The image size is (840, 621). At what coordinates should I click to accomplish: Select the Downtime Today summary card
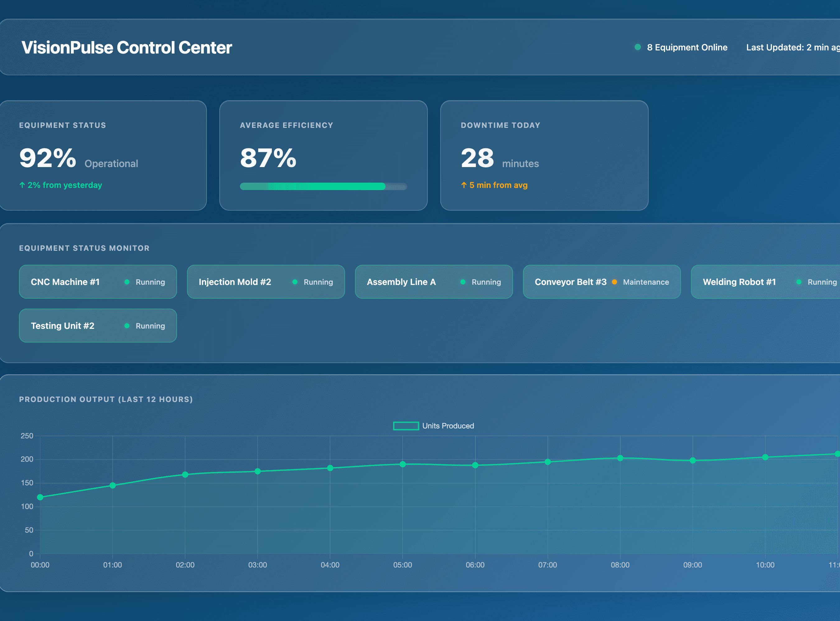pyautogui.click(x=544, y=155)
